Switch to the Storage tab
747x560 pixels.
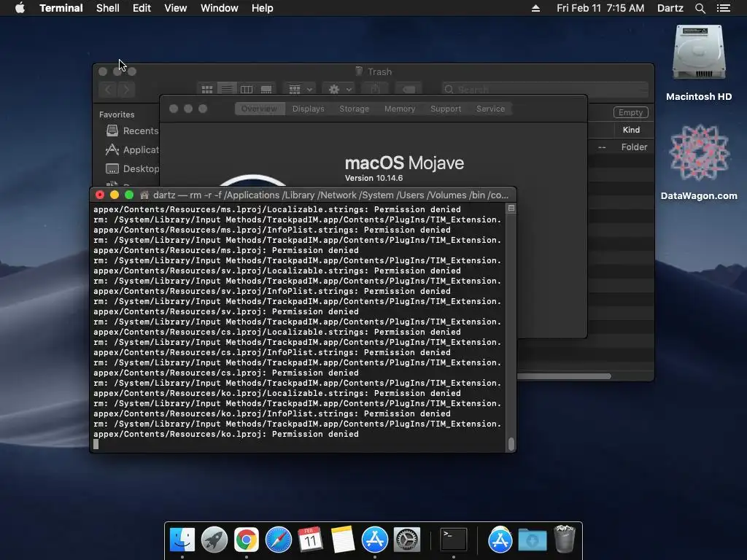point(354,109)
